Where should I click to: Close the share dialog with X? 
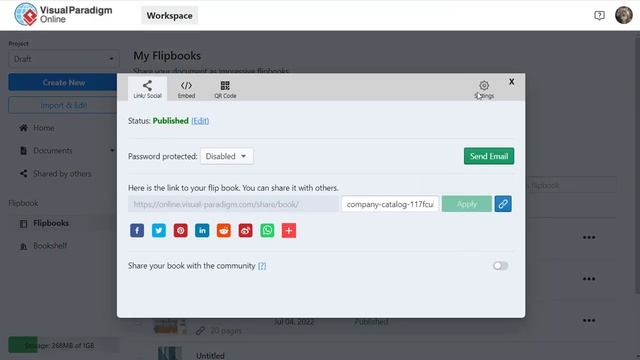[511, 82]
